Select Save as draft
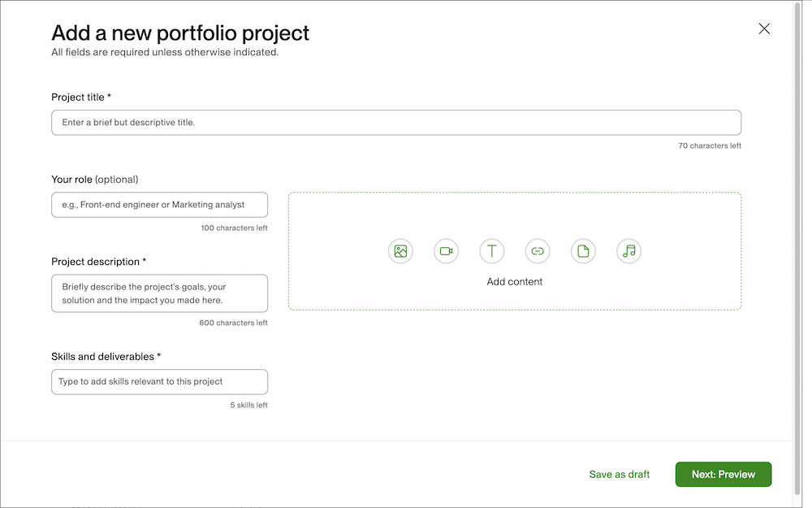Image resolution: width=812 pixels, height=508 pixels. tap(619, 474)
